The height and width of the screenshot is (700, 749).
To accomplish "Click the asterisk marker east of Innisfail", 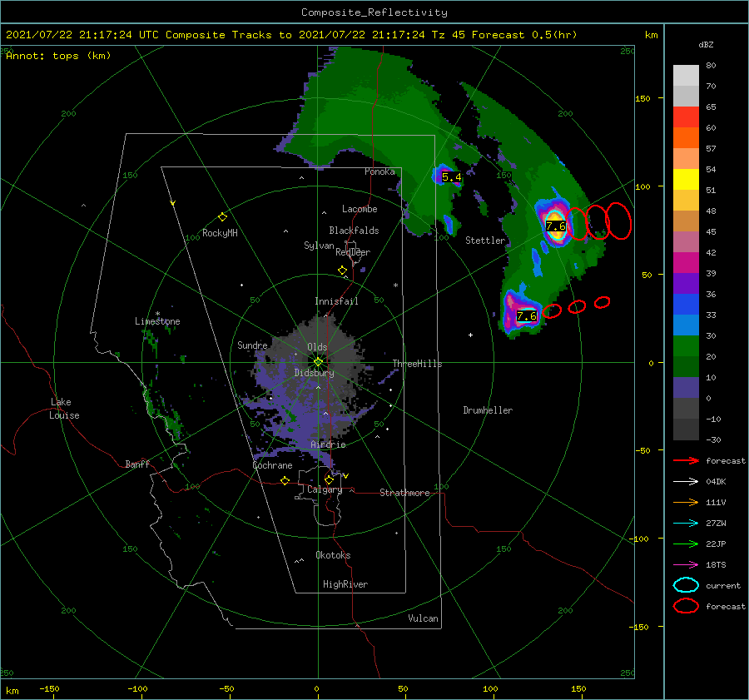I will (x=395, y=285).
